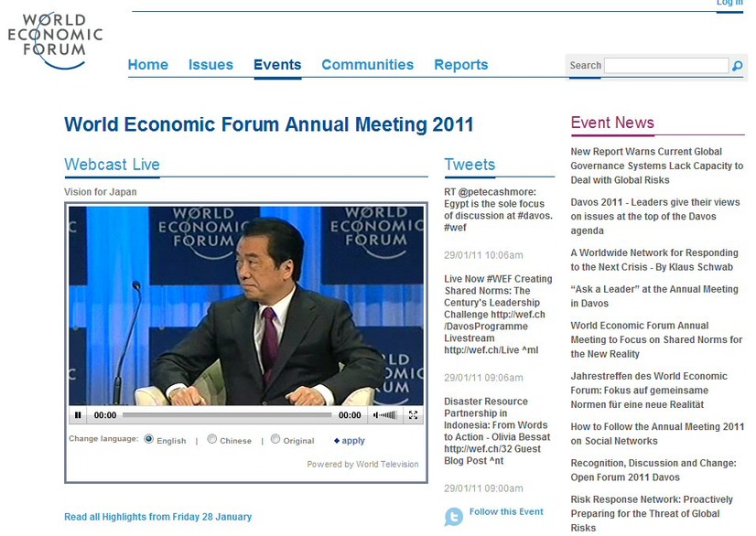The height and width of the screenshot is (536, 756).
Task: Focus the Search input field
Action: pos(666,66)
